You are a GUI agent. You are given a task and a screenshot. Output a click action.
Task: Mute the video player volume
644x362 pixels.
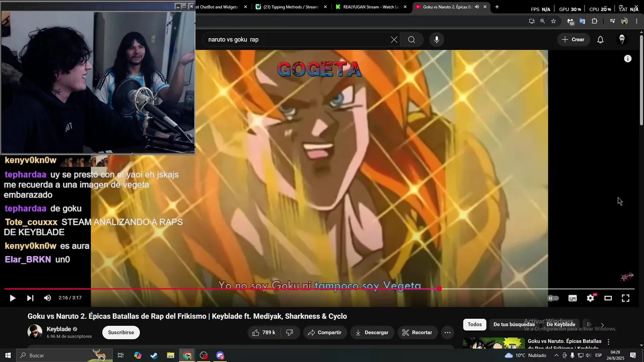click(47, 298)
